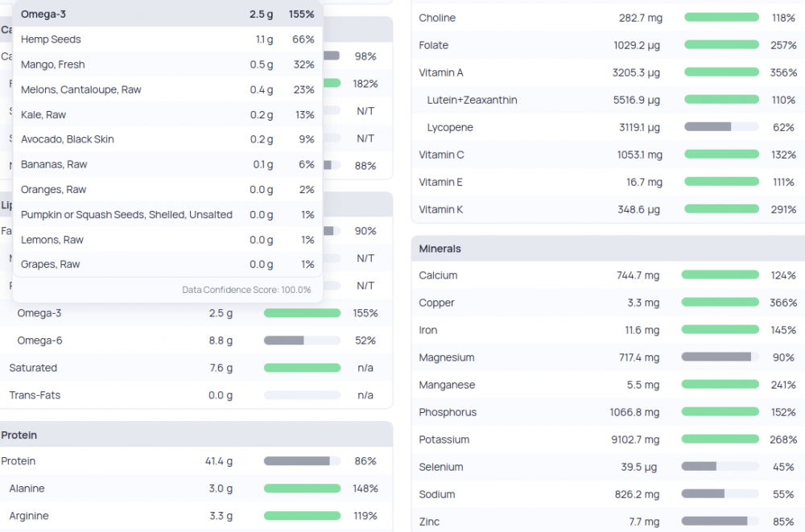Screen dimensions: 805x532
Task: Select Avocado, Black Skin in the popup
Action: coord(68,139)
